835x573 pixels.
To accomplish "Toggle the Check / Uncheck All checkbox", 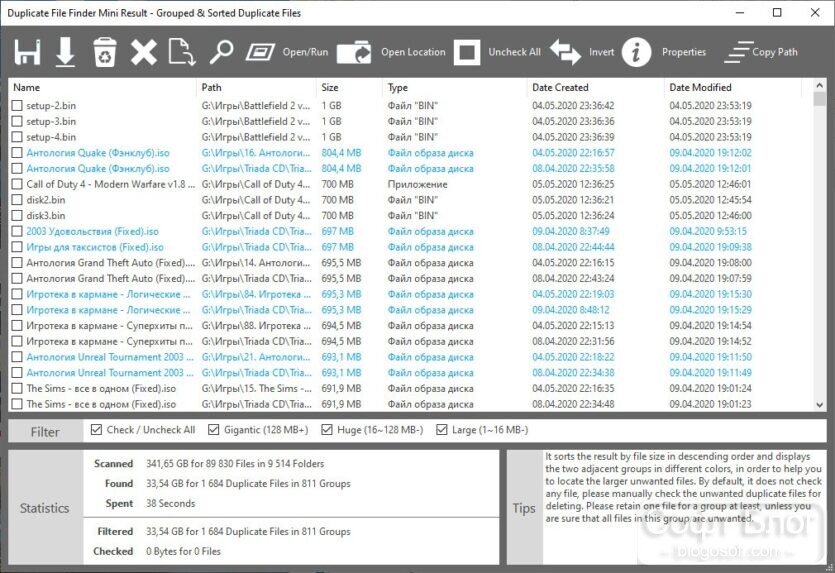I will point(96,430).
